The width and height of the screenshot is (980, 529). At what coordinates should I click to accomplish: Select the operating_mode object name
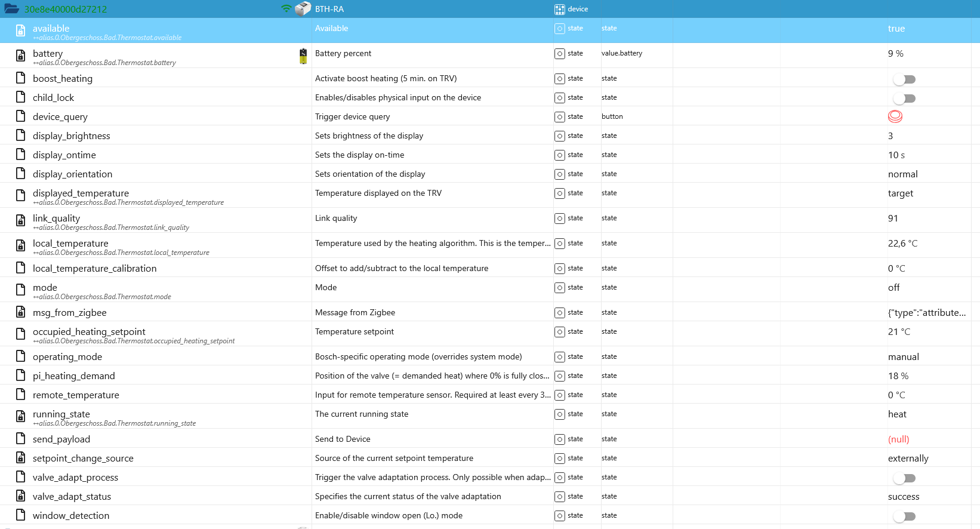67,357
